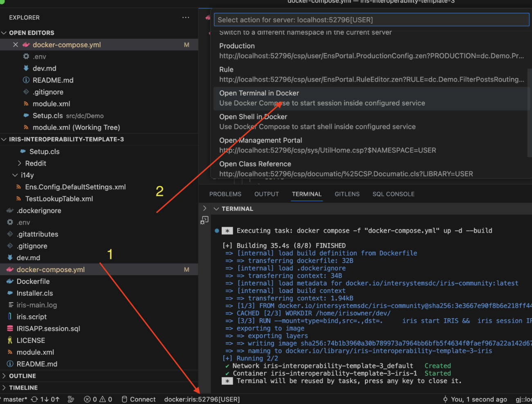The image size is (532, 404).
Task: Click the LICENSE file icon
Action: tap(10, 340)
